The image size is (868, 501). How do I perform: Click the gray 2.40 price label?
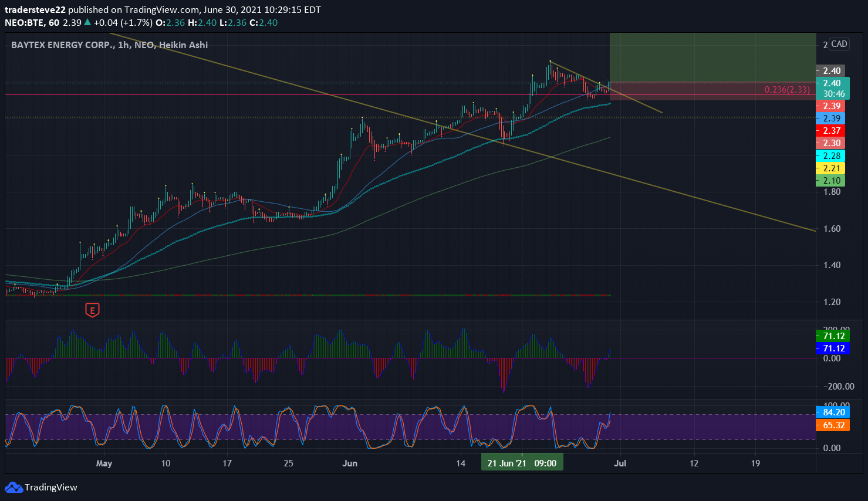pos(830,71)
